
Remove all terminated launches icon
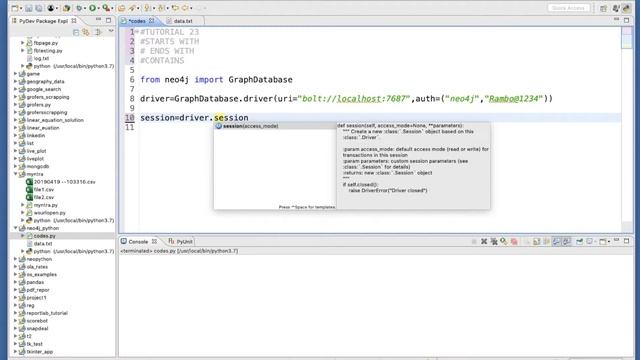(x=494, y=242)
